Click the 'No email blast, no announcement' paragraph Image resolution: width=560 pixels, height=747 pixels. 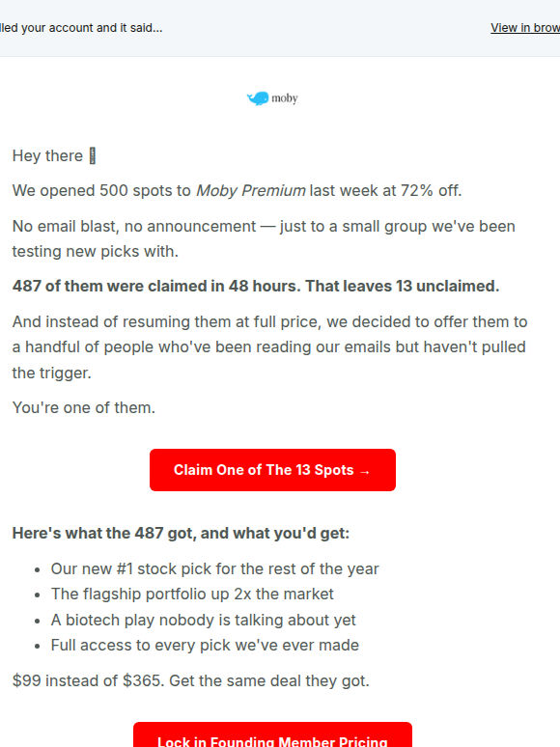264,238
